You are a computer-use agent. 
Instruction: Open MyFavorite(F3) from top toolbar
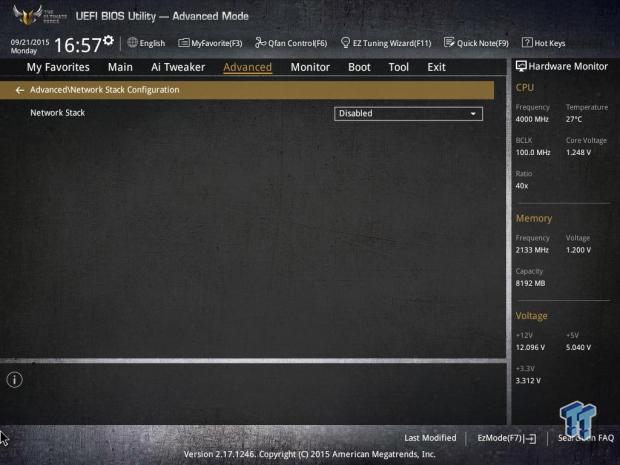[210, 43]
